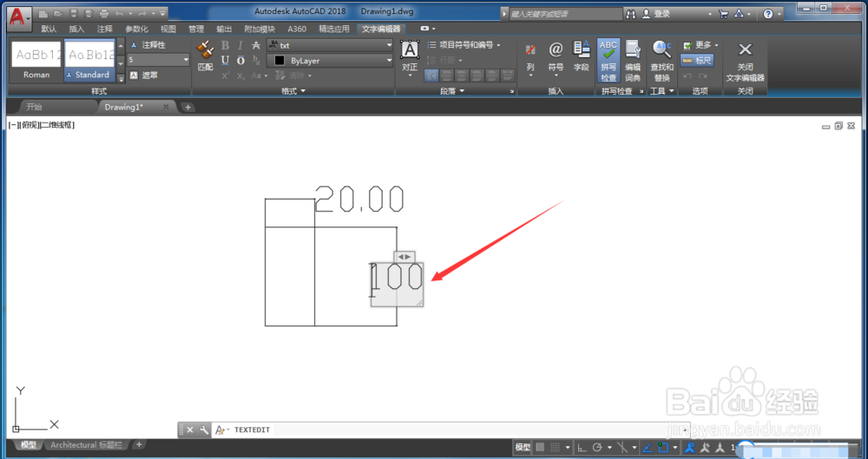Click the black ByLayer color swatch

click(x=279, y=61)
